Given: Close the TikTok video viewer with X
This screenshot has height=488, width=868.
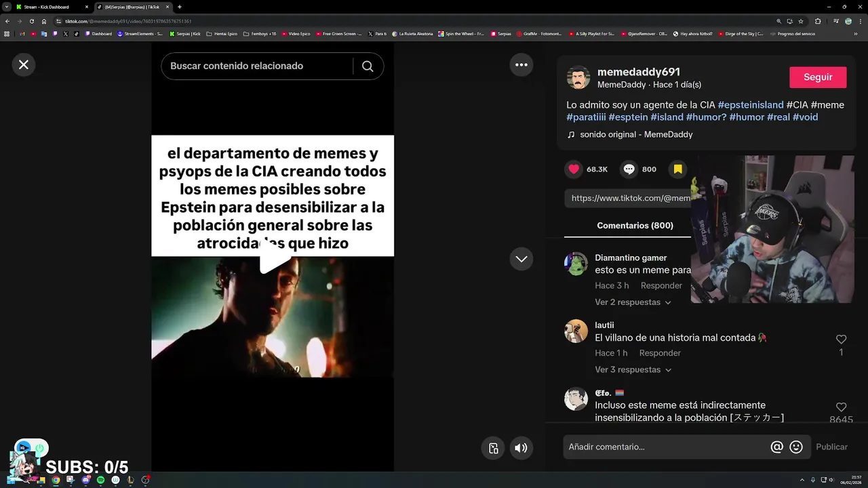Looking at the screenshot, I should click(24, 64).
